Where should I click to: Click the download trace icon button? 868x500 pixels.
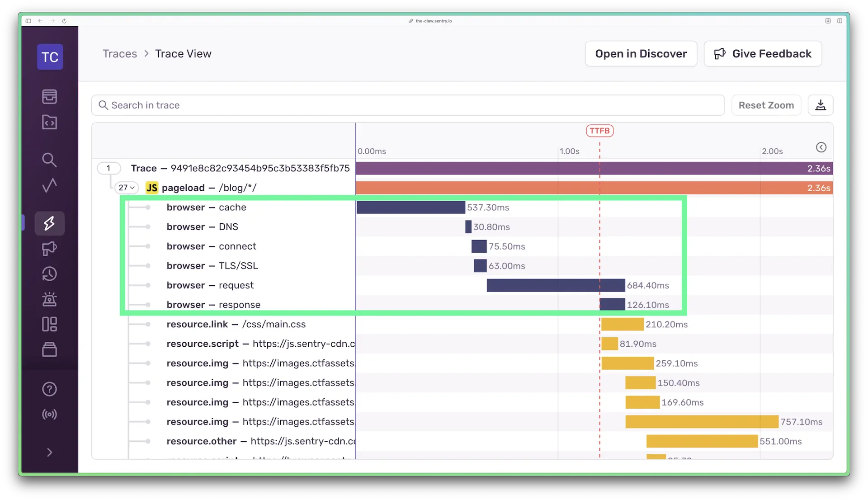pos(821,105)
